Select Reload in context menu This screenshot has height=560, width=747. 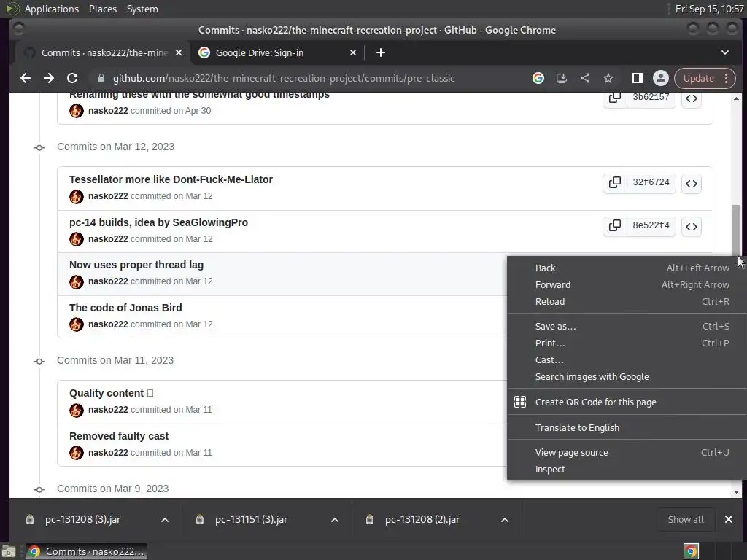(627, 301)
